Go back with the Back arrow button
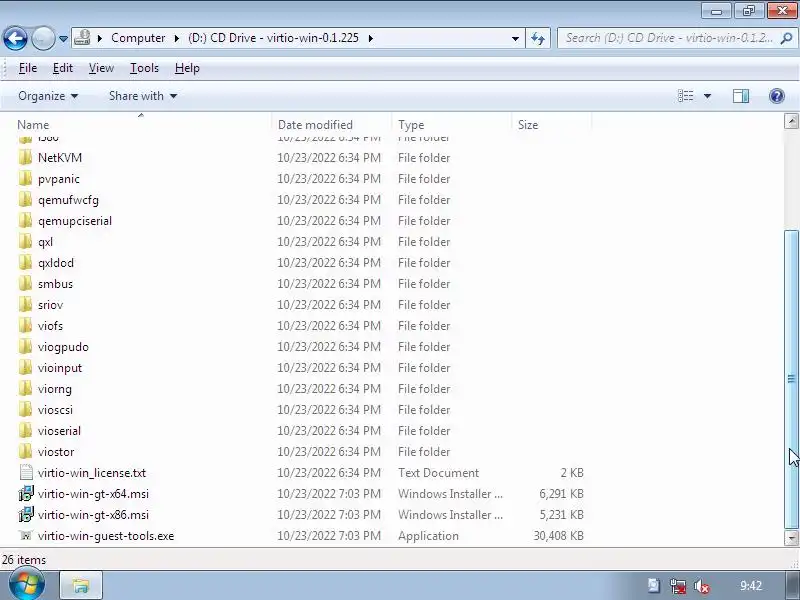The height and width of the screenshot is (600, 800). (x=15, y=38)
